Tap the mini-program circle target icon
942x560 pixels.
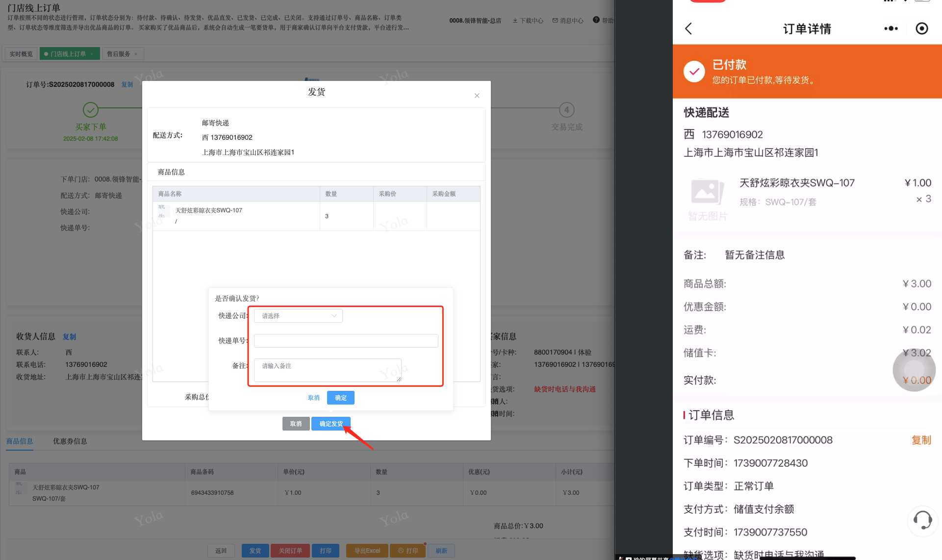[921, 29]
